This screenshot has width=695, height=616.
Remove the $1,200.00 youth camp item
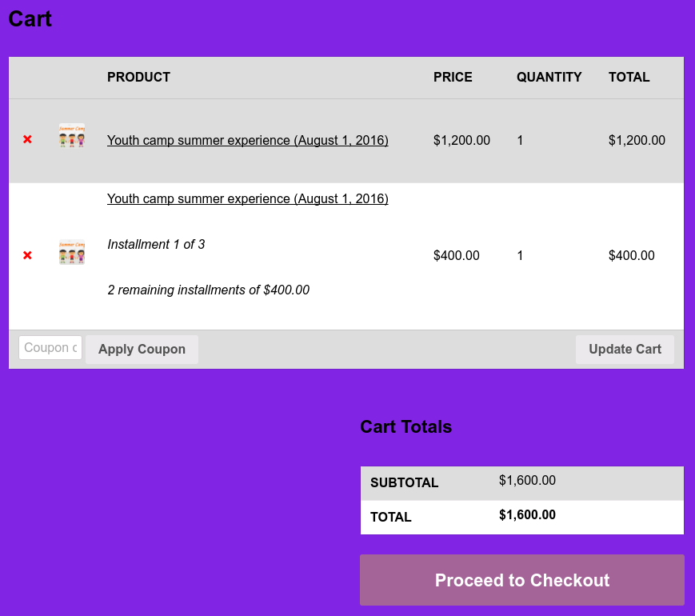click(x=27, y=140)
